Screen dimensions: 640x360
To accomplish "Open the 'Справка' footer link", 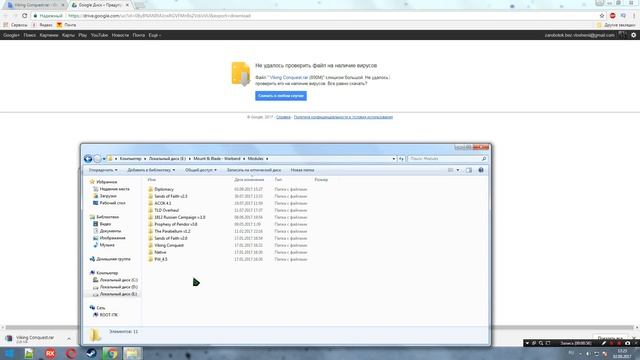I will tap(283, 117).
